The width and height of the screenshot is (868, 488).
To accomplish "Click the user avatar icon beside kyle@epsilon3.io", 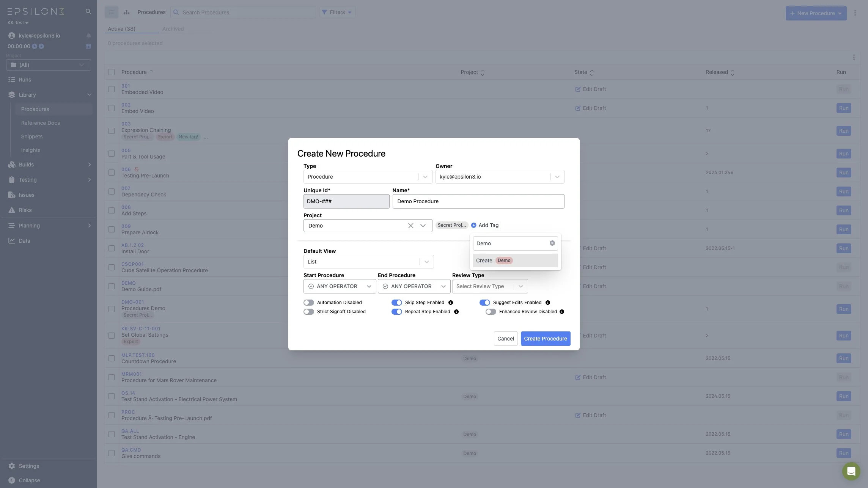I will coord(12,36).
